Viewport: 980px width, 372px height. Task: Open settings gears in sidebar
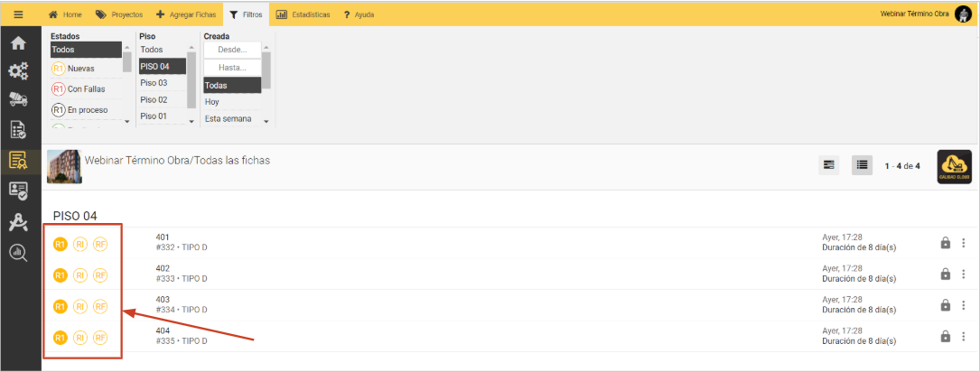point(19,72)
